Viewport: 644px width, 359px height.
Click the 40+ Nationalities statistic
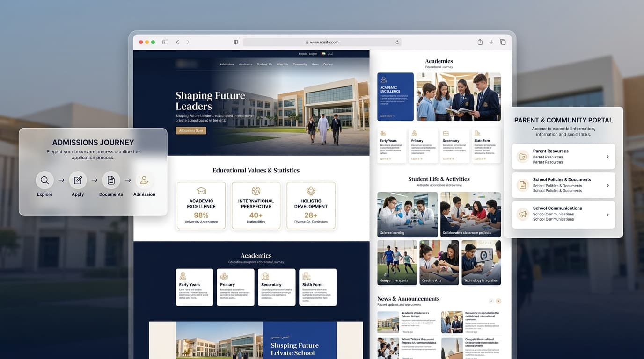point(256,217)
